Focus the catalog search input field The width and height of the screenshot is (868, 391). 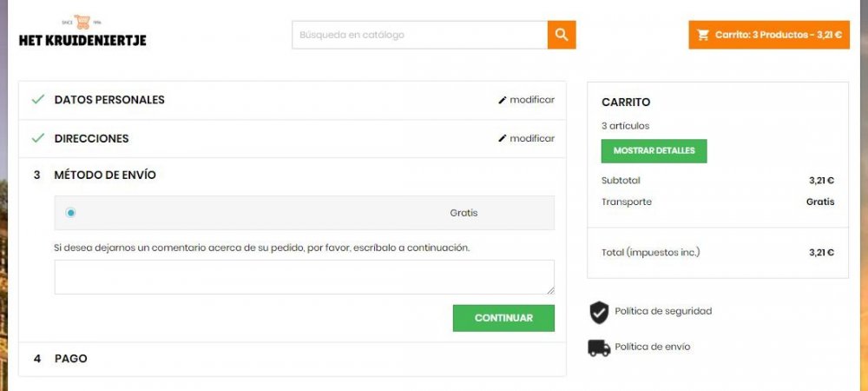[419, 35]
